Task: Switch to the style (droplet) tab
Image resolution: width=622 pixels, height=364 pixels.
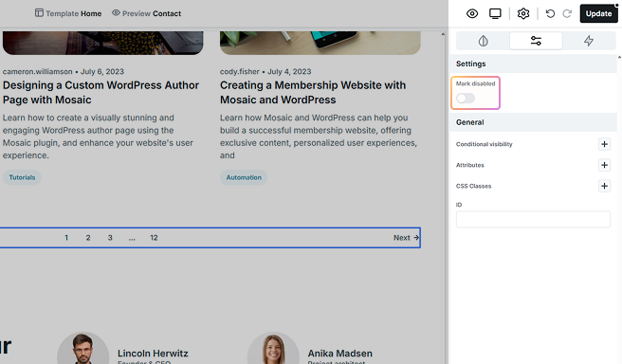Action: click(x=483, y=41)
